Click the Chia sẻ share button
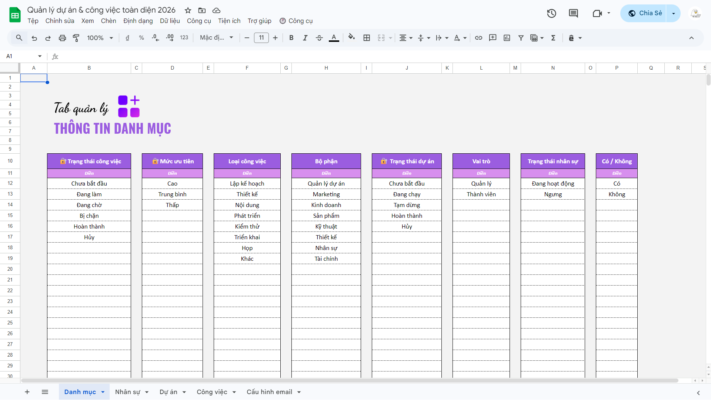711x400 pixels. tap(645, 13)
